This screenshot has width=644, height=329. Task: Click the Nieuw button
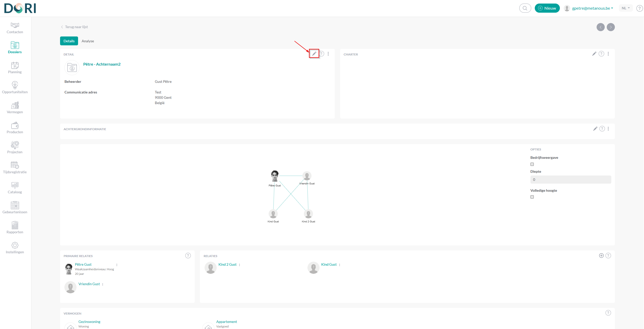click(547, 8)
